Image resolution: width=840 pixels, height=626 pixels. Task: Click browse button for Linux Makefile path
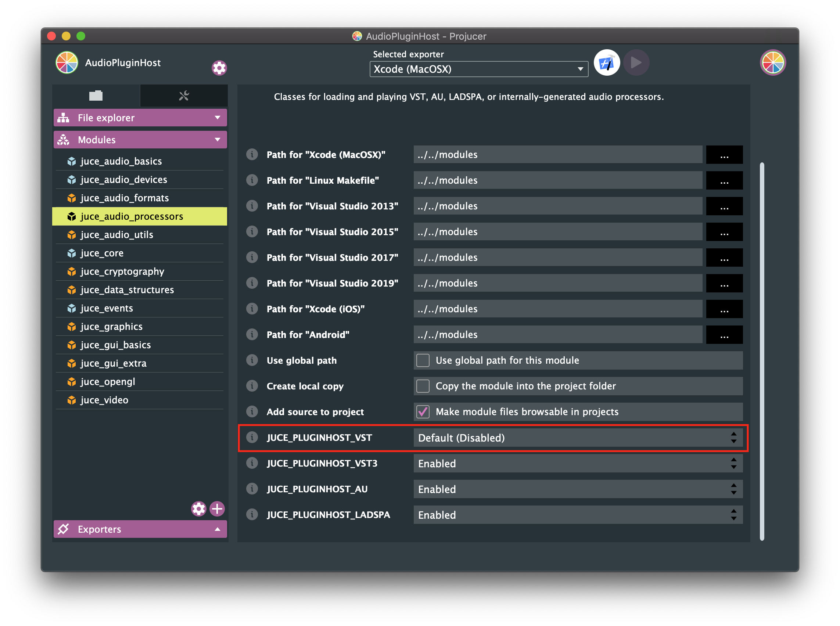pyautogui.click(x=724, y=180)
